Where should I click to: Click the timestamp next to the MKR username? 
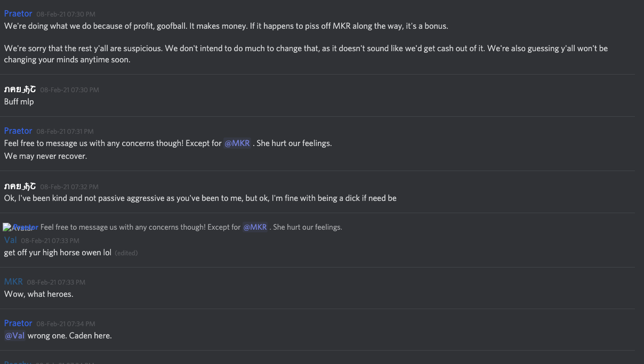pyautogui.click(x=56, y=282)
